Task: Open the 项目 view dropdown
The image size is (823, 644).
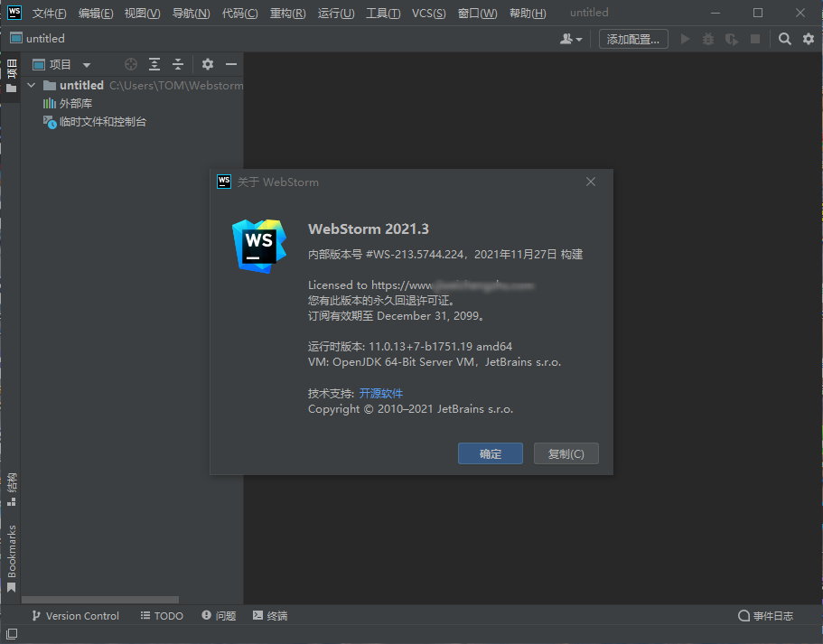Action: pos(61,64)
